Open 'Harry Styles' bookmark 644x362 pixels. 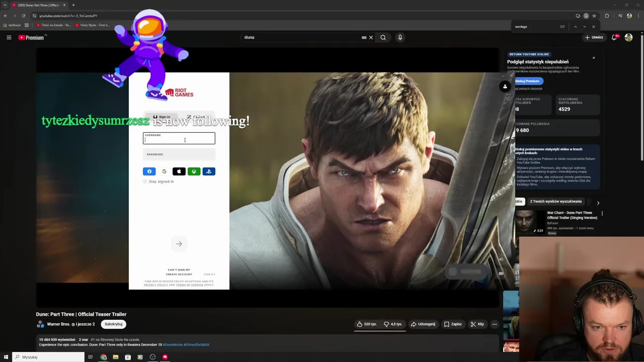point(93,25)
